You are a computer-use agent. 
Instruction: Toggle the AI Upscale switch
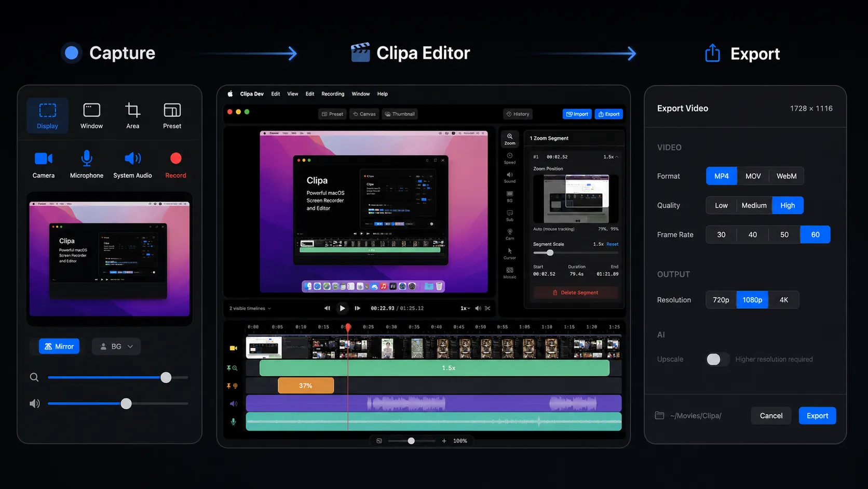[717, 359]
